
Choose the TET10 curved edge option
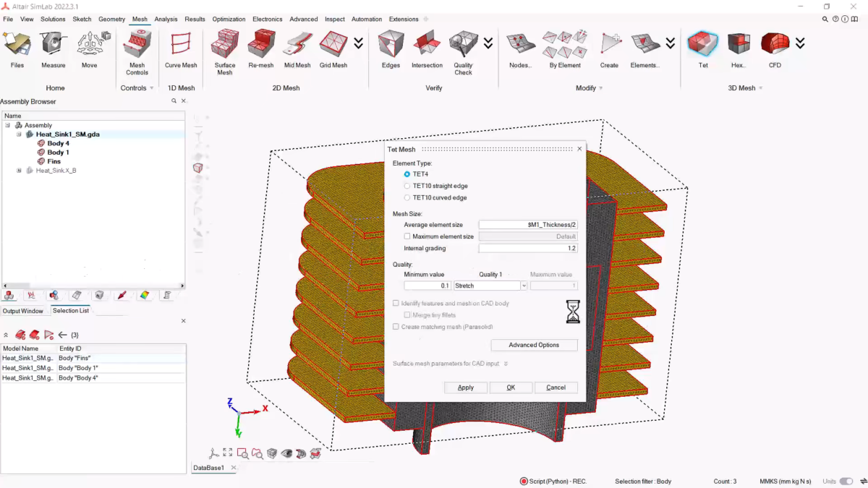click(407, 197)
